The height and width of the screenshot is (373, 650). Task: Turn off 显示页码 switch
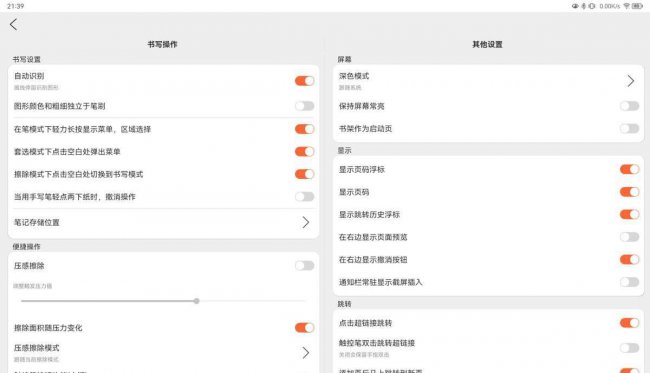tap(630, 192)
